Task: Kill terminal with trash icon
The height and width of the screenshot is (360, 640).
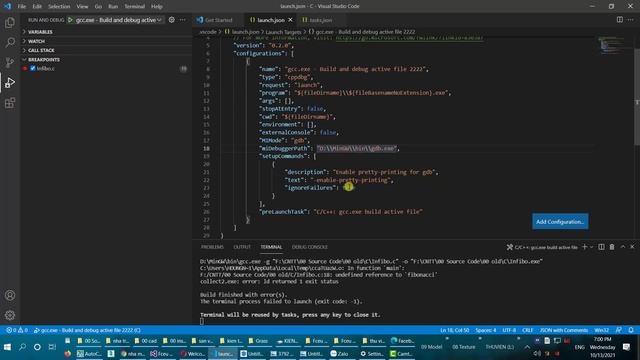Action: coord(612,247)
